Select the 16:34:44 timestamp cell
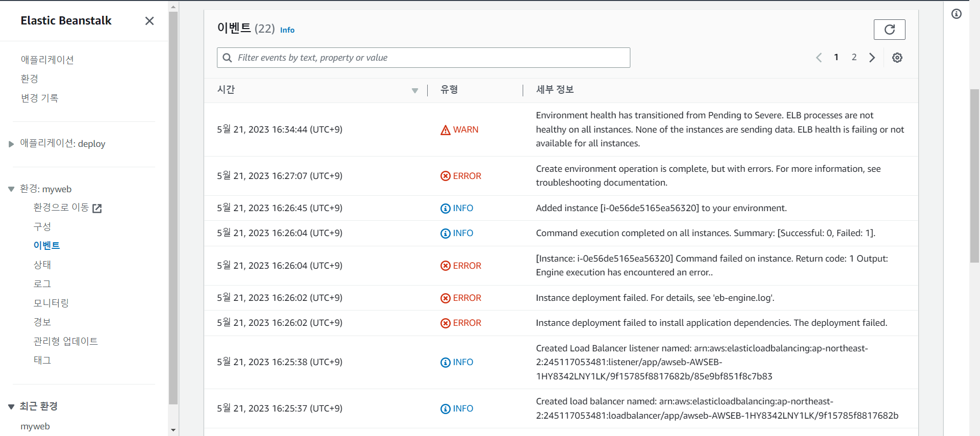This screenshot has height=436, width=980. pyautogui.click(x=280, y=130)
